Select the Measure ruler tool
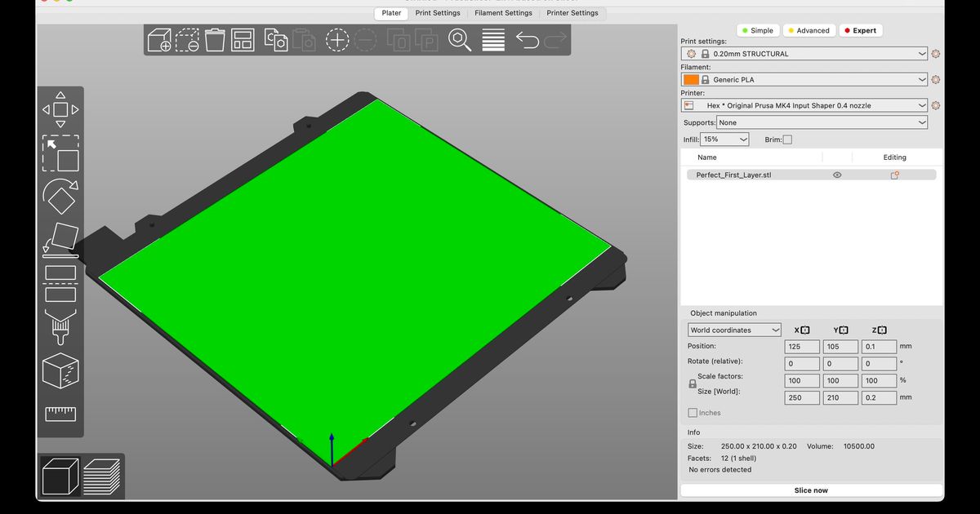Viewport: 980px width, 514px height. [60, 414]
